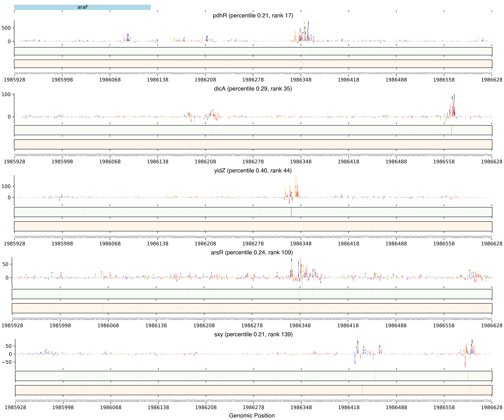Click the tallest peak in the dicA track
The height and width of the screenshot is (420, 504).
[x=454, y=105]
